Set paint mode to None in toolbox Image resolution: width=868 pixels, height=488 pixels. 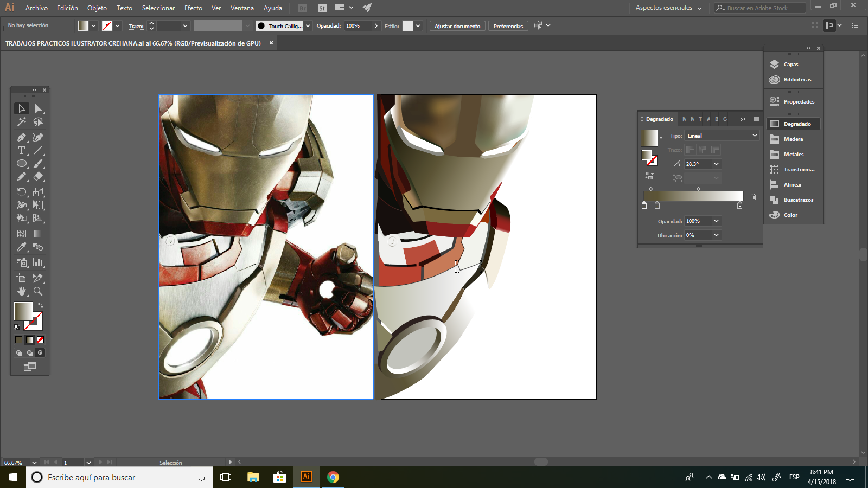point(40,339)
